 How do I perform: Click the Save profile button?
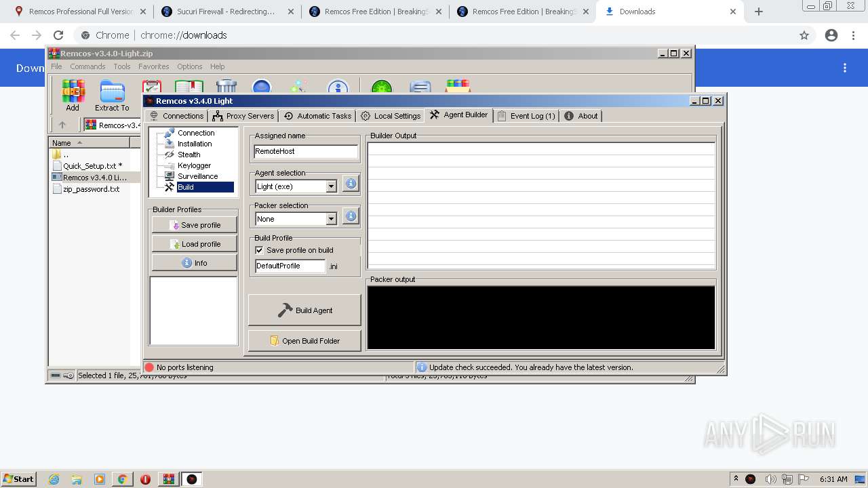click(195, 225)
